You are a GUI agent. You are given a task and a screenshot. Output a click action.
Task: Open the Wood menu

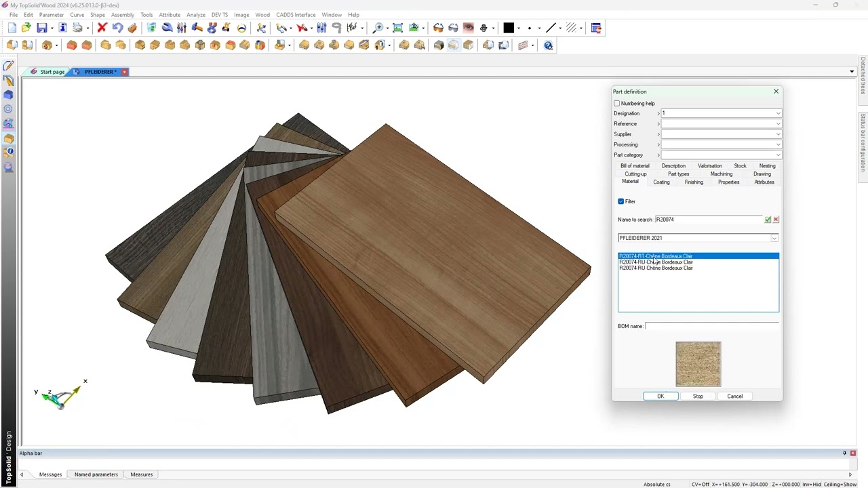click(262, 14)
